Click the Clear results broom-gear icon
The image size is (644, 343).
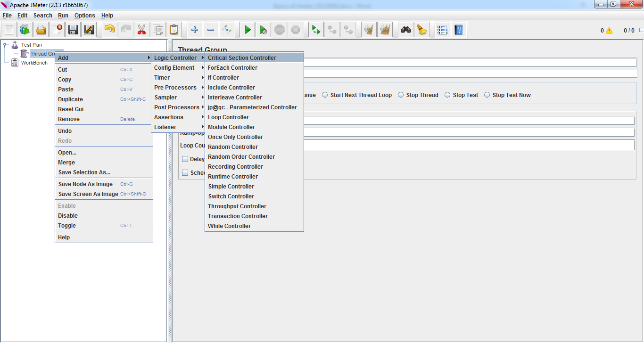pyautogui.click(x=369, y=30)
